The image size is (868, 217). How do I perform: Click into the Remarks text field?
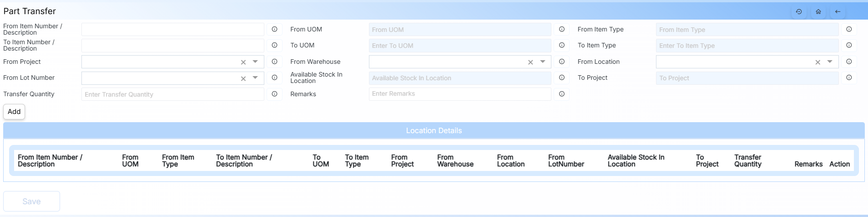click(459, 94)
